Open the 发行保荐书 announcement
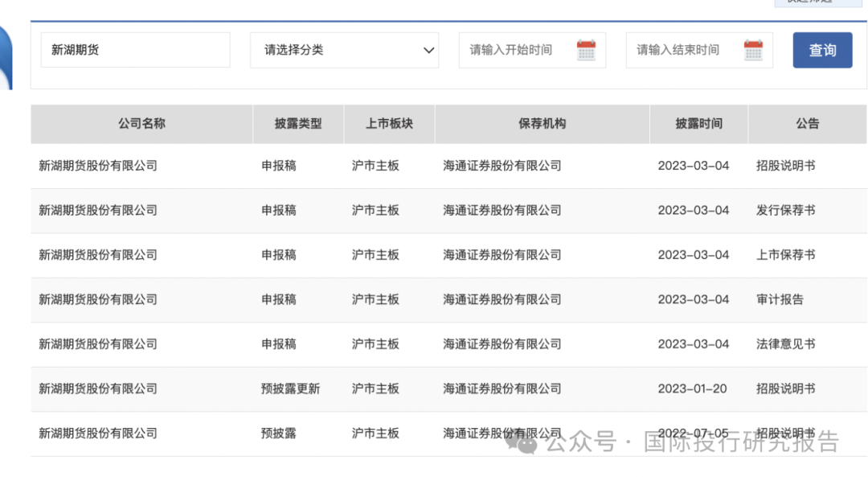 [x=785, y=210]
